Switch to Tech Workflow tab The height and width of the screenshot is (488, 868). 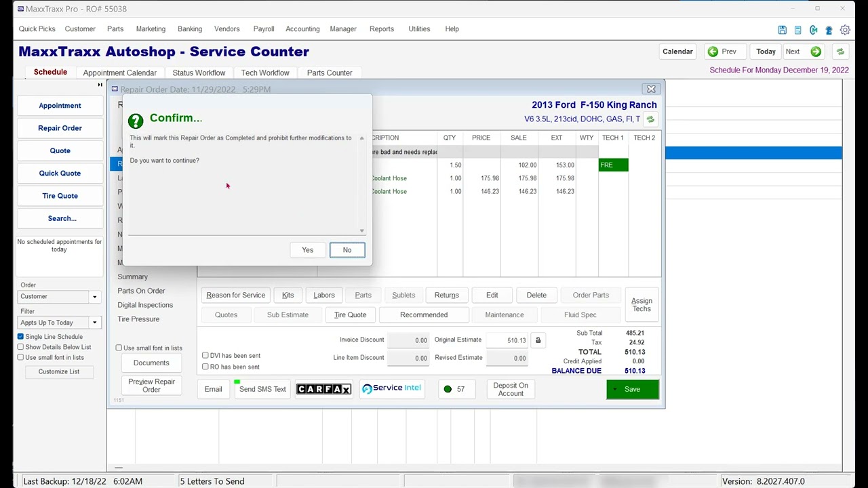(x=265, y=73)
